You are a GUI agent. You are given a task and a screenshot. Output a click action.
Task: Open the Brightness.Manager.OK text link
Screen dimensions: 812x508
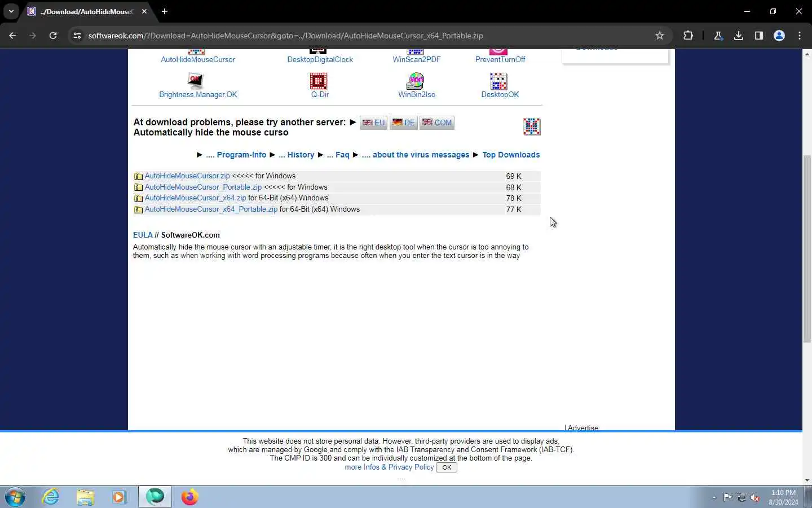coord(198,94)
